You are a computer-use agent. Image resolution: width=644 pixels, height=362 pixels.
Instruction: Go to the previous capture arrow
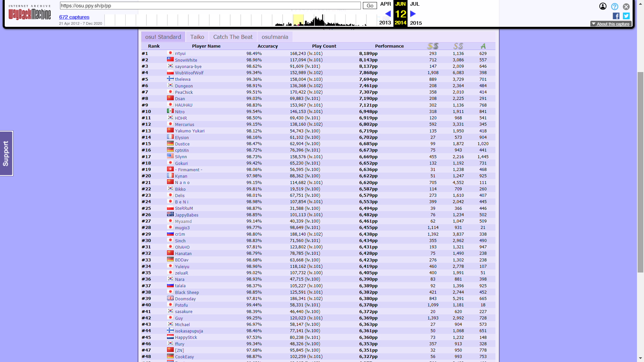[388, 14]
